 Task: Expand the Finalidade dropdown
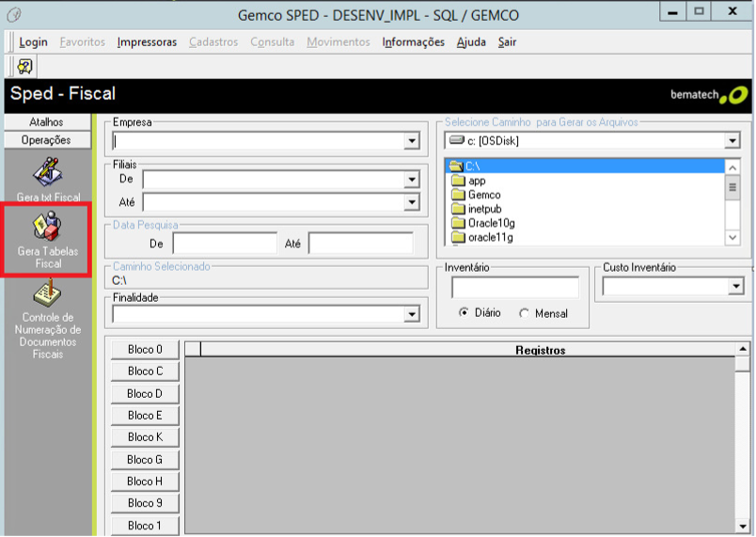412,314
